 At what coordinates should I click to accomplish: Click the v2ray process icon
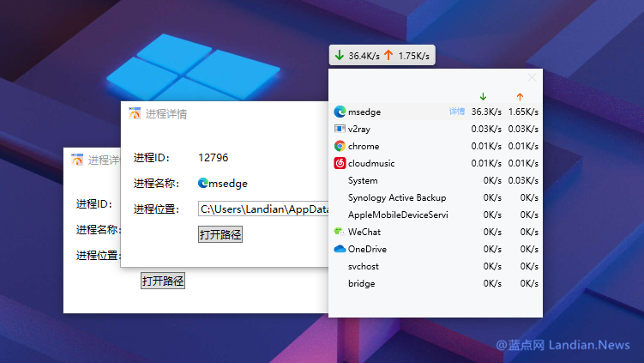tap(340, 129)
